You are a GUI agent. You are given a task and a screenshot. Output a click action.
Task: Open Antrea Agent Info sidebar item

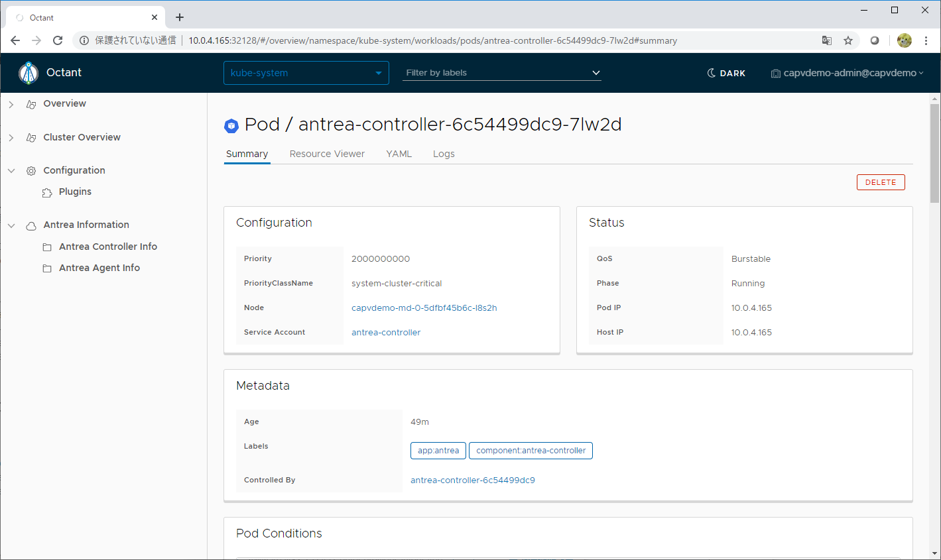click(99, 268)
